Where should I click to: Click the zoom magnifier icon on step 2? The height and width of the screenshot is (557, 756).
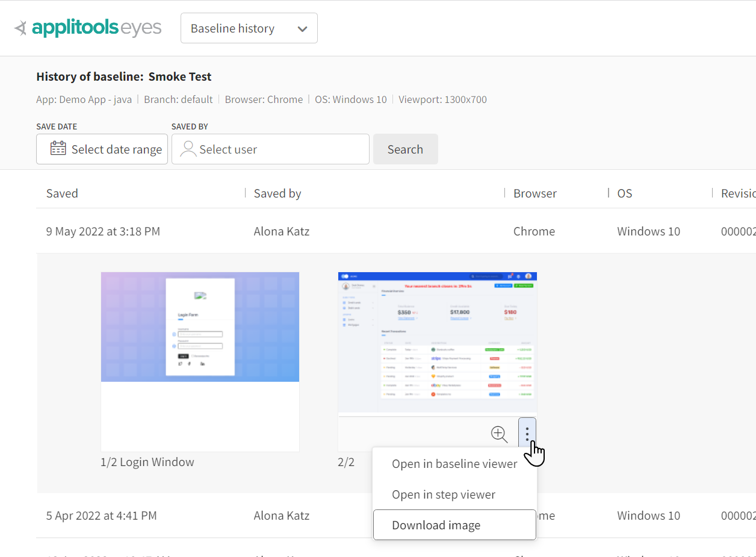click(499, 434)
